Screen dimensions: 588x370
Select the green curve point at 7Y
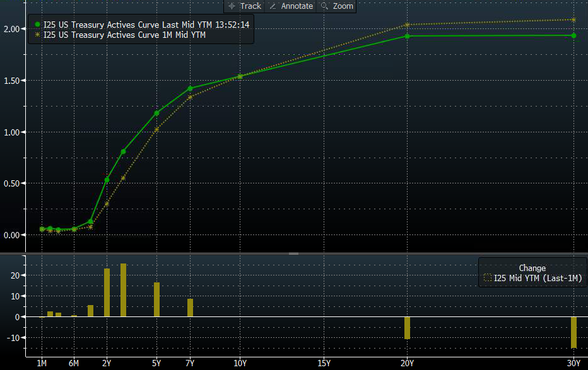coord(190,88)
